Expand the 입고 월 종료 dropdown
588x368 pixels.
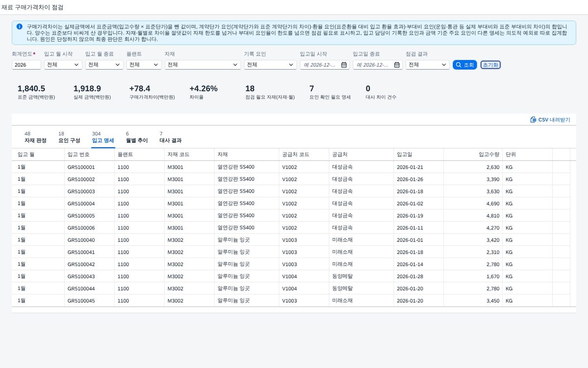(104, 65)
